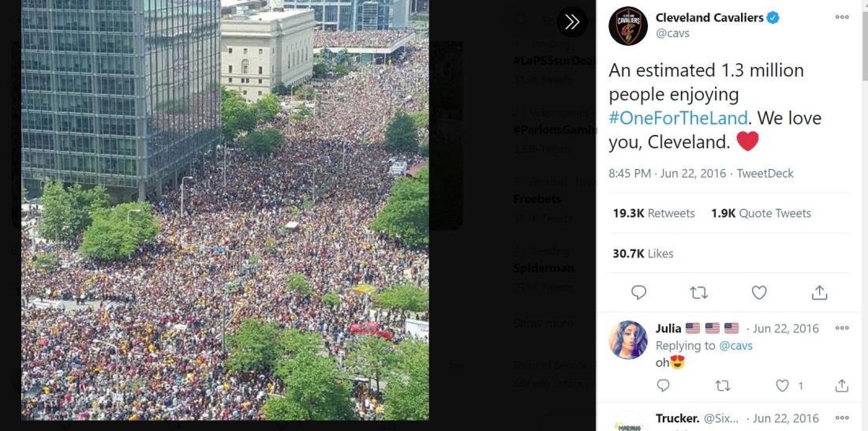
Task: Open the tweet timestamp 8:45 PM Jun 22, 2016
Action: pyautogui.click(x=667, y=174)
